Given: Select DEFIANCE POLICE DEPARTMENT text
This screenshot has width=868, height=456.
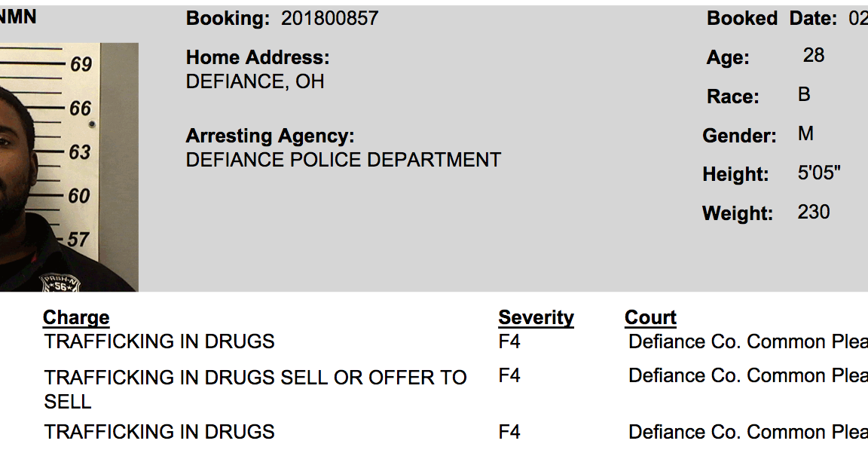Looking at the screenshot, I should 343,160.
